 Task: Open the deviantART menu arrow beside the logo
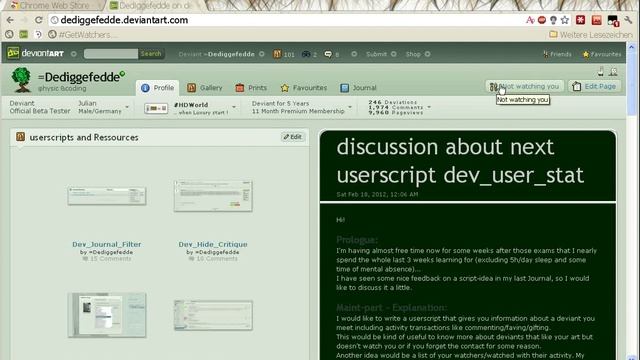[x=73, y=54]
